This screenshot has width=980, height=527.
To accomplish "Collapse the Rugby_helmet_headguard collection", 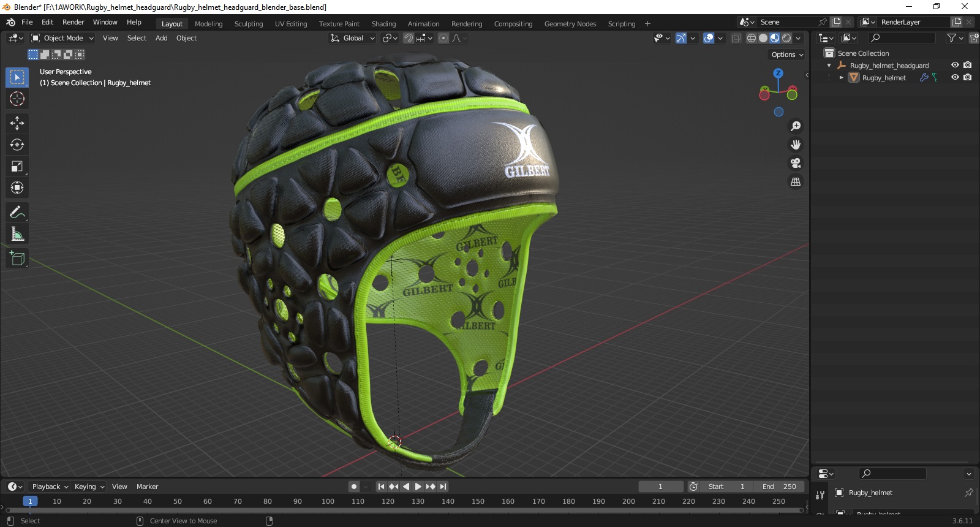I will pyautogui.click(x=829, y=66).
